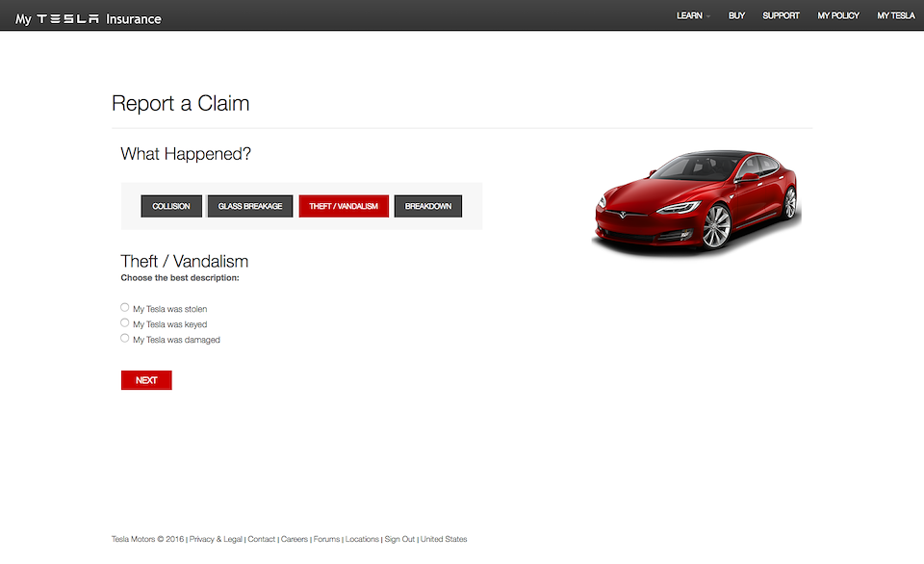Open the United States region link

(x=444, y=539)
